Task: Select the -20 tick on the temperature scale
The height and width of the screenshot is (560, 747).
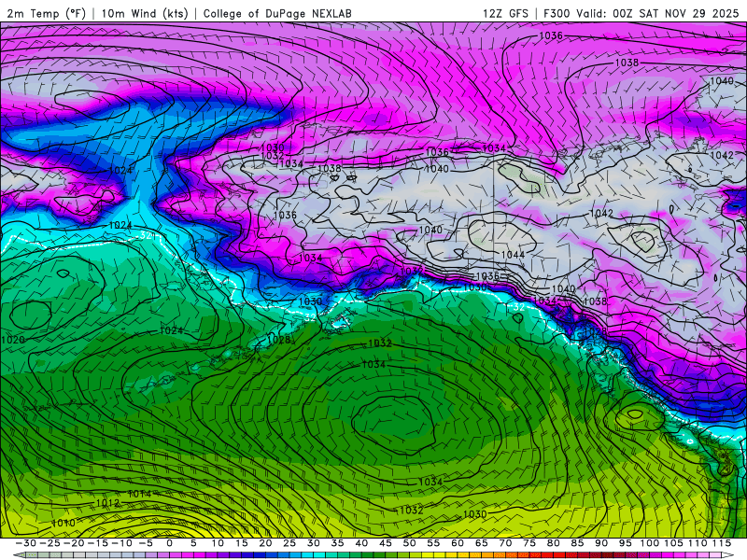Action: [x=74, y=543]
